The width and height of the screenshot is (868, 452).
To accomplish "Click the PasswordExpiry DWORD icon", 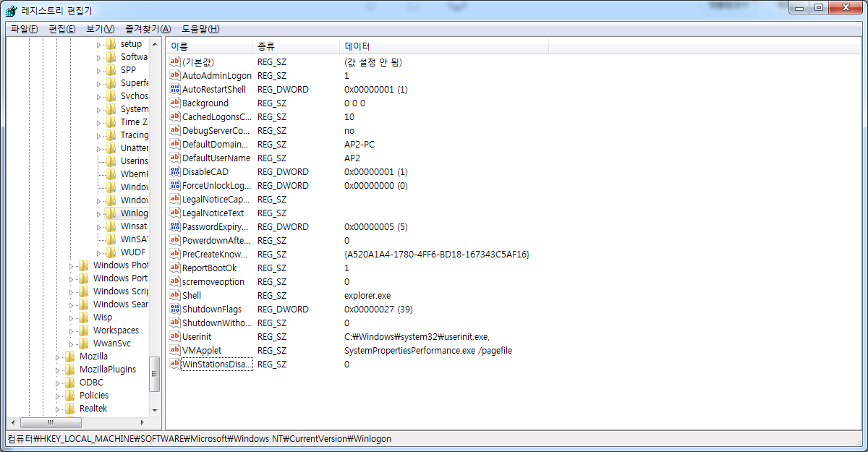I will click(x=174, y=226).
